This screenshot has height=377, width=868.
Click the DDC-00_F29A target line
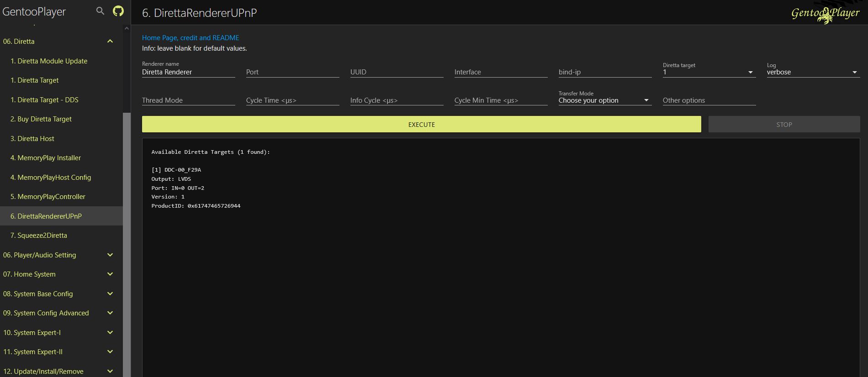(x=176, y=170)
